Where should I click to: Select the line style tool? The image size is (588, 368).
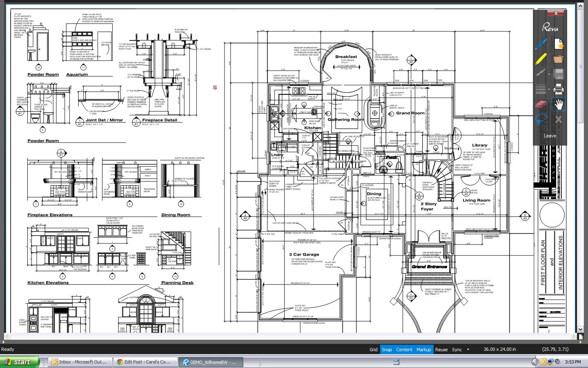coord(541,89)
